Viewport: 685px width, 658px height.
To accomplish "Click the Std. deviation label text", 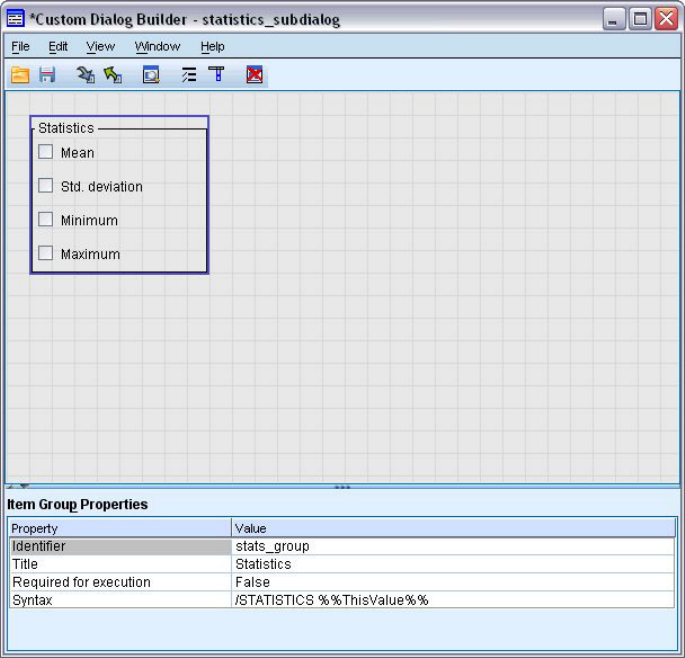I will coord(101,187).
